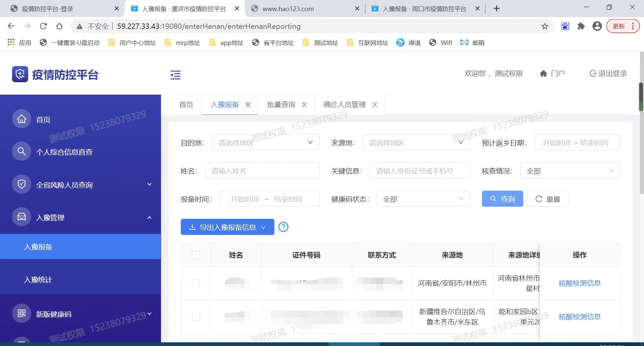Image resolution: width=644 pixels, height=346 pixels.
Task: Open the 核查情况 dropdown
Action: click(570, 170)
